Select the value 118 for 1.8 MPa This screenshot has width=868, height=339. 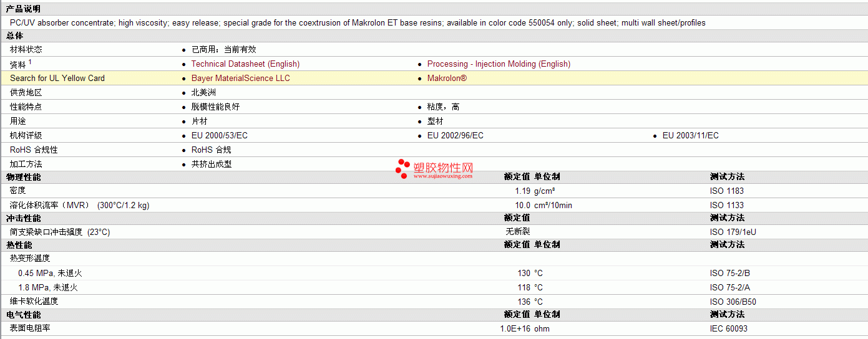[x=524, y=287]
